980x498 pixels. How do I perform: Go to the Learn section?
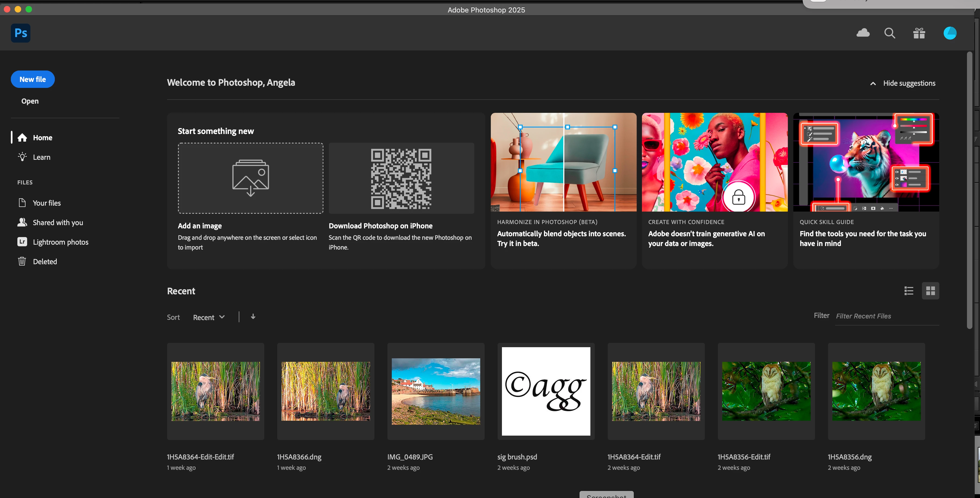pos(42,157)
